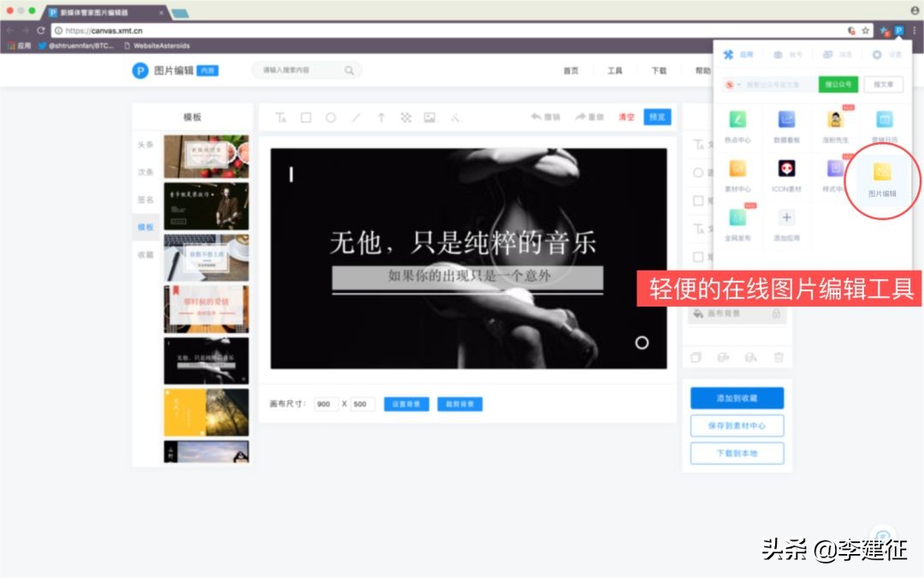
Task: Click the 添加应用 plus icon
Action: coord(786,218)
